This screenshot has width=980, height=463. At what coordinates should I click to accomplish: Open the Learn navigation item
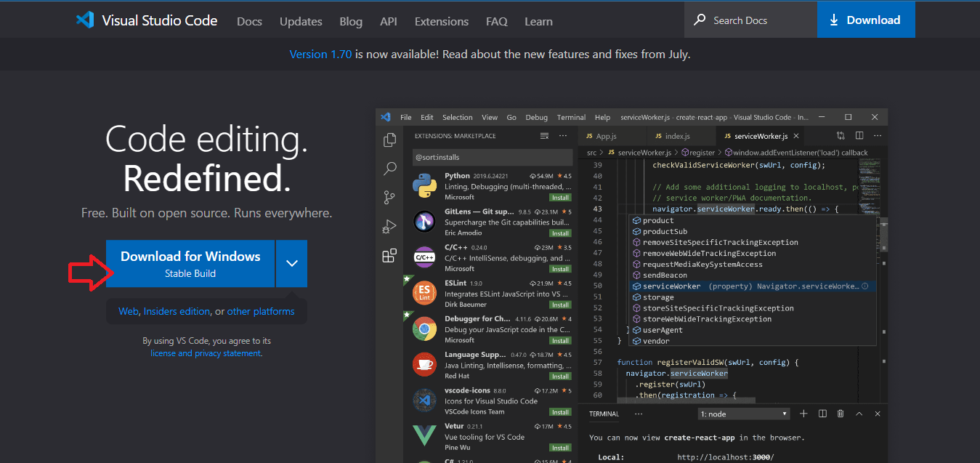538,21
